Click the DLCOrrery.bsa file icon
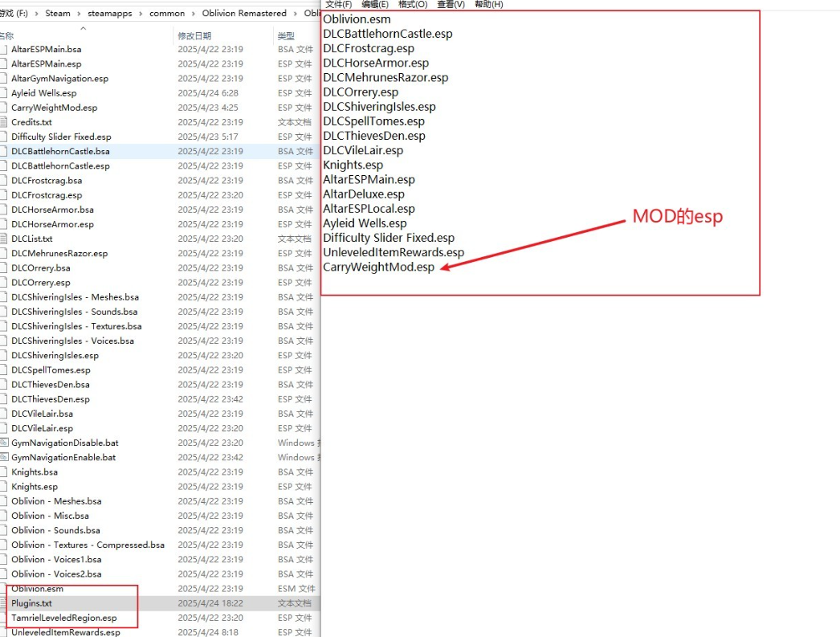Viewport: 840px width, 637px height. point(3,267)
